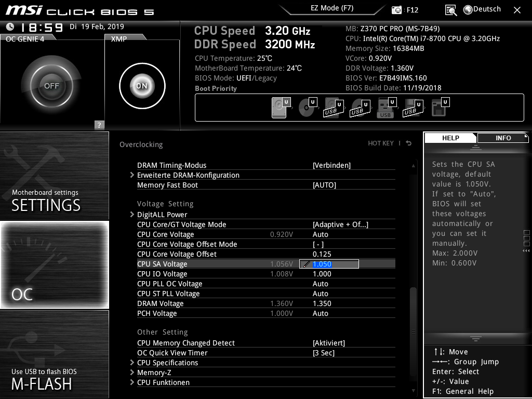Click the question mark help icon

point(99,125)
